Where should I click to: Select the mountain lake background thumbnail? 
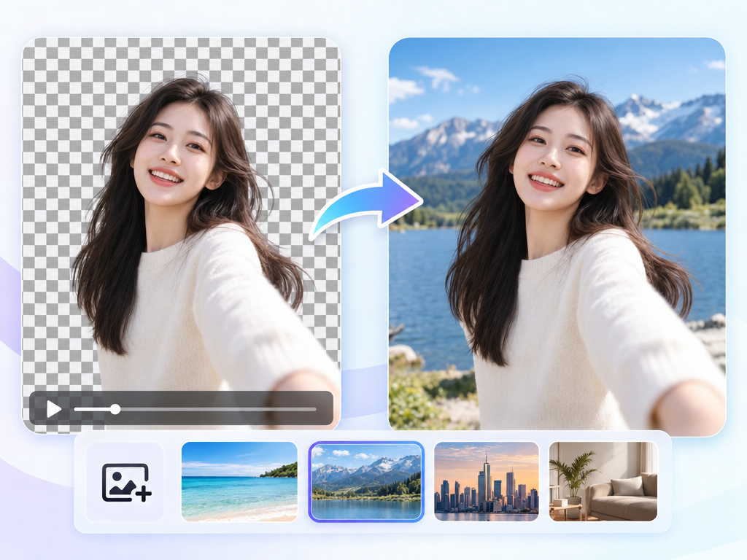click(x=366, y=482)
